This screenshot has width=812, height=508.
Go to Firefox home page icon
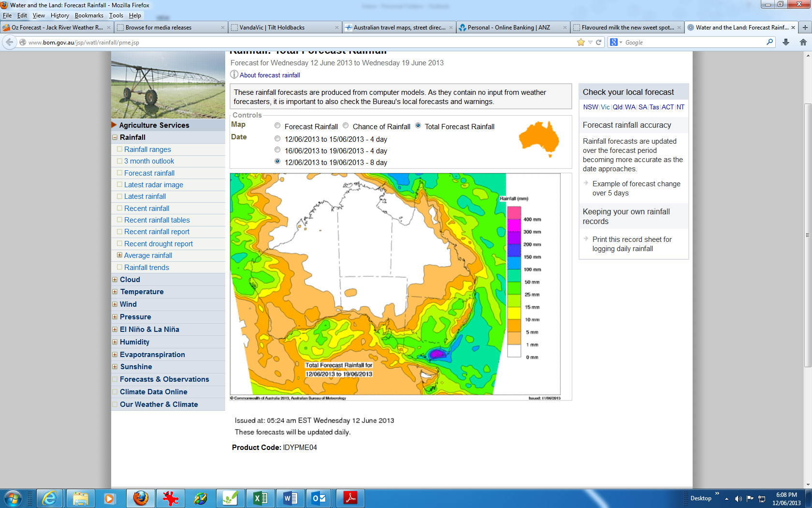[x=803, y=43]
